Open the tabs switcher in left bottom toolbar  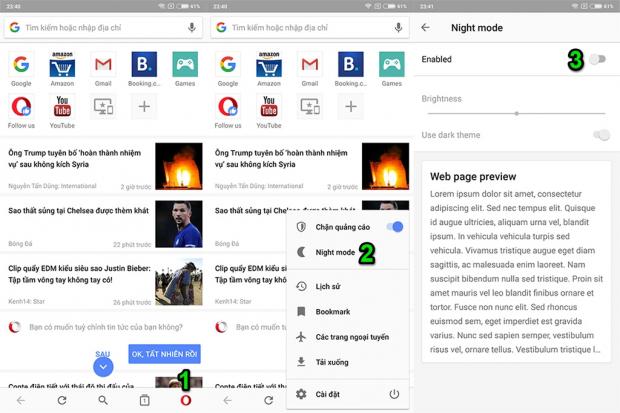coord(144,400)
